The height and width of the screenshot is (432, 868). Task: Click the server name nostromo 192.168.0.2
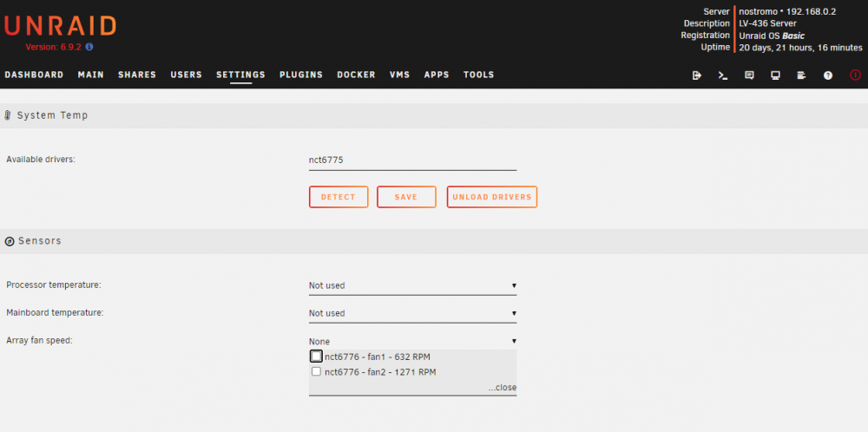click(787, 11)
